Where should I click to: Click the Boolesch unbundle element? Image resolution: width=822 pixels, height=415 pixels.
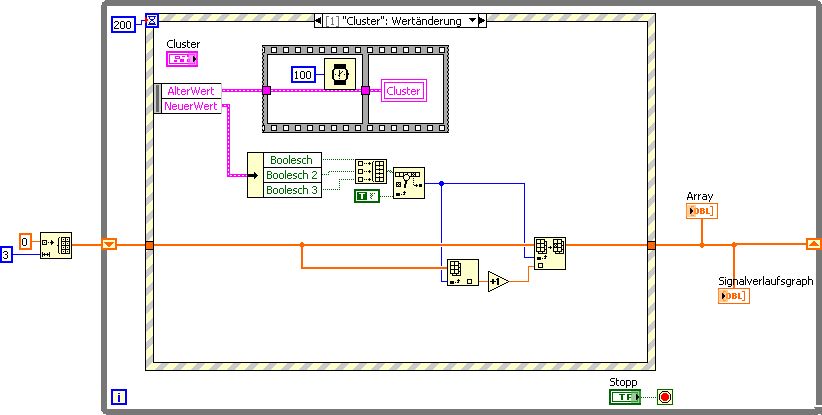[291, 160]
